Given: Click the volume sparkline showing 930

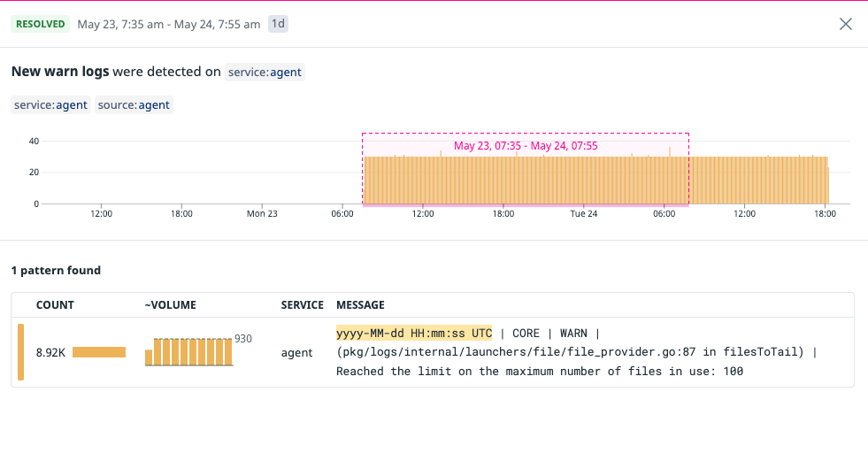Looking at the screenshot, I should 188,351.
